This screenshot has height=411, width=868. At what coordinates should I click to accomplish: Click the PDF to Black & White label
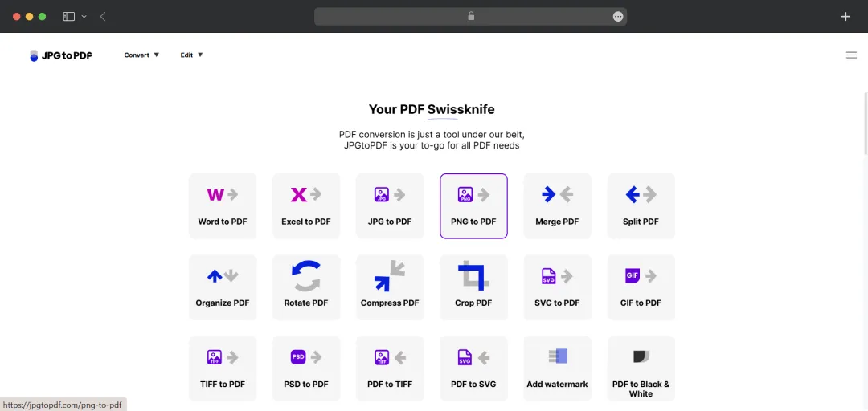click(641, 389)
